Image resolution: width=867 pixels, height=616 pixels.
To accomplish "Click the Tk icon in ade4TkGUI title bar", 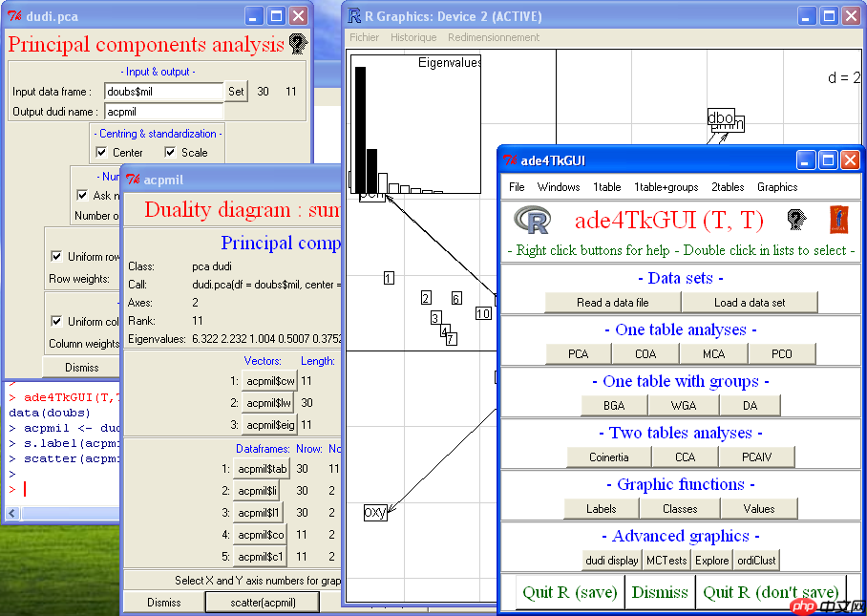I will [x=511, y=160].
